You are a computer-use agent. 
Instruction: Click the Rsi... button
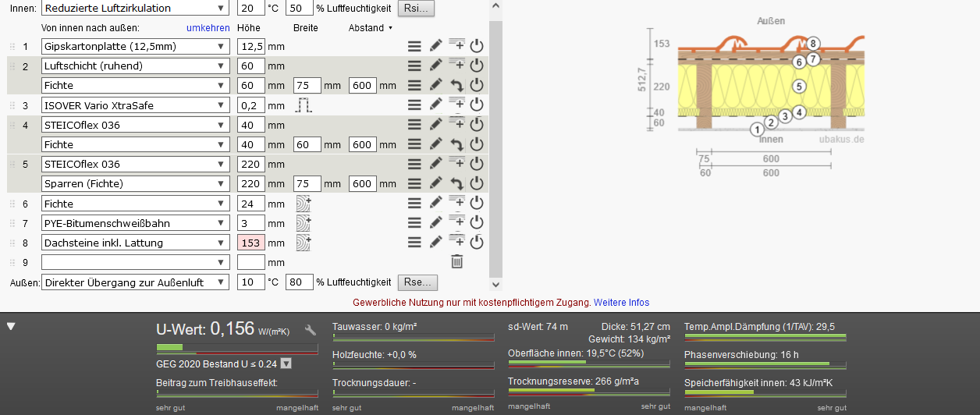(416, 9)
